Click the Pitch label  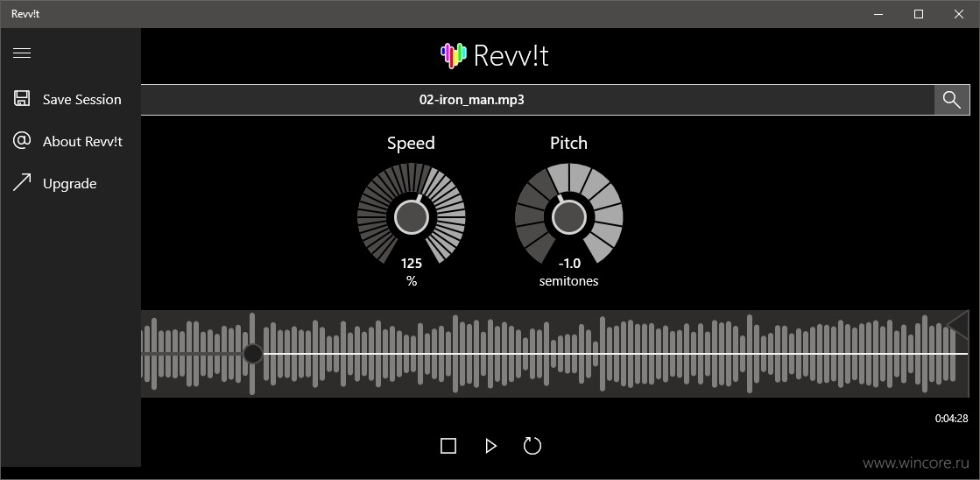tap(568, 143)
